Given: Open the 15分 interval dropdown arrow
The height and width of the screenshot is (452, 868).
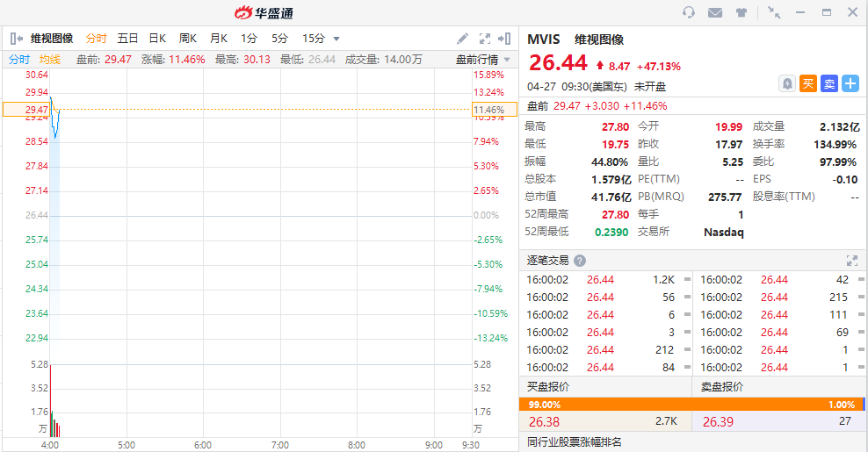Looking at the screenshot, I should point(336,39).
